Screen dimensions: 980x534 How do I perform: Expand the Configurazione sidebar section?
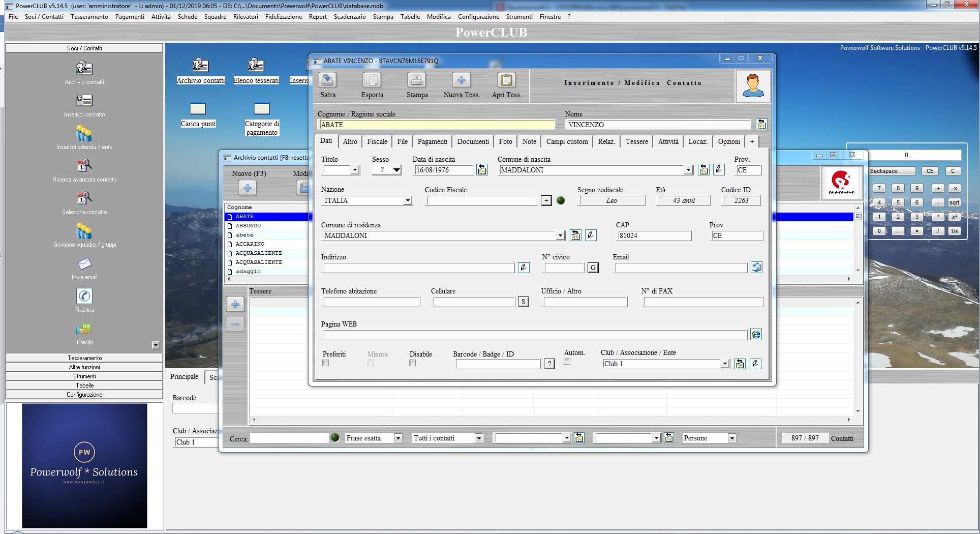[84, 395]
